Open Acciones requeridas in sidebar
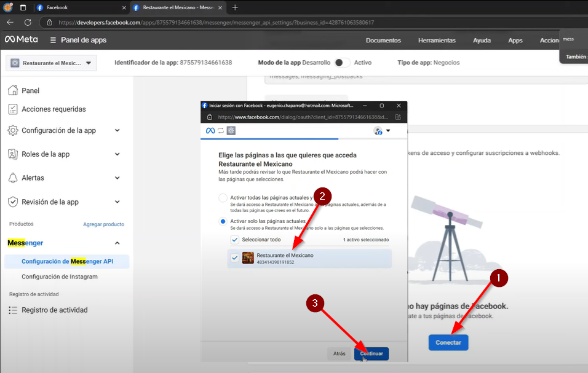Screen dimensions: 588x373 click(54, 109)
